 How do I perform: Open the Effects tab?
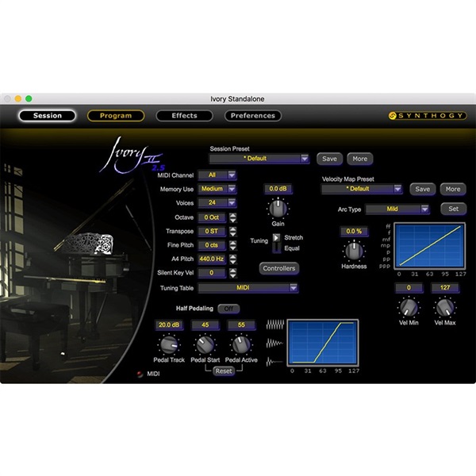pos(184,116)
